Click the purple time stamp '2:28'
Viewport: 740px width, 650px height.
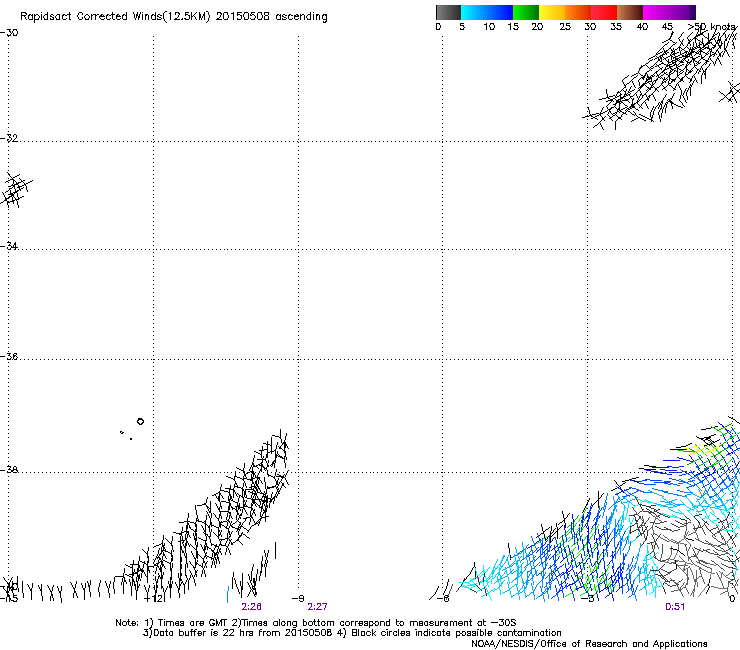click(251, 607)
